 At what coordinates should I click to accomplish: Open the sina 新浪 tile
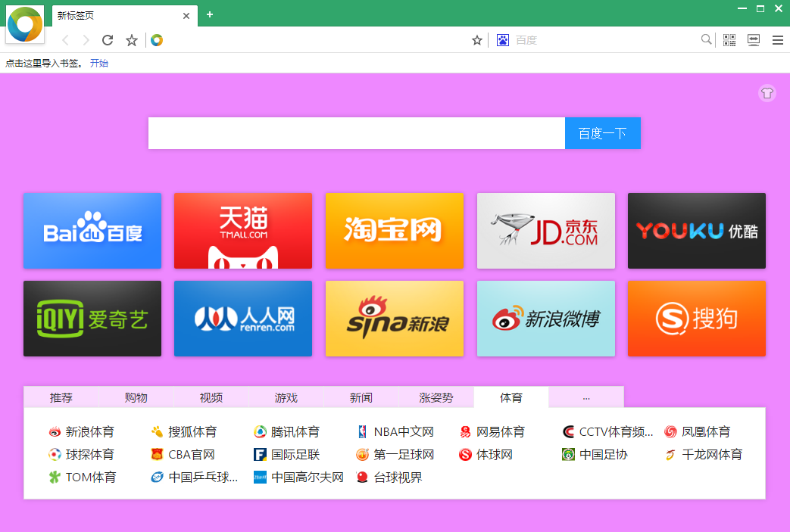coord(395,319)
